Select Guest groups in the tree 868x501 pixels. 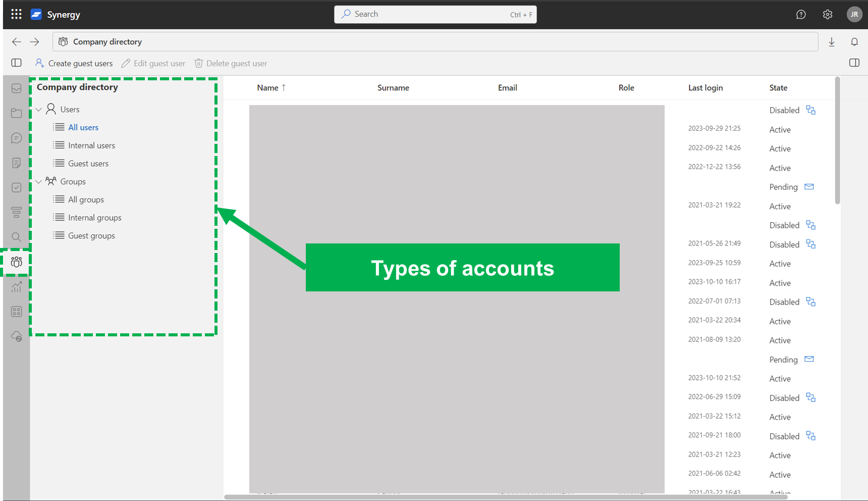tap(91, 236)
